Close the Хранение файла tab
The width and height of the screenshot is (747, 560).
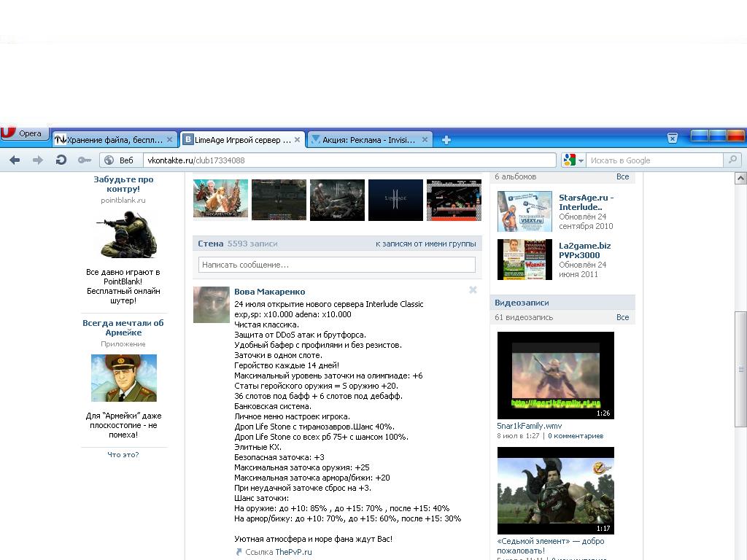pos(169,139)
